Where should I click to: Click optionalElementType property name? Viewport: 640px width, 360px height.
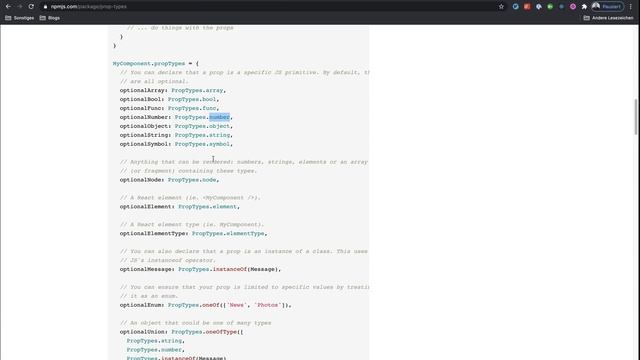click(153, 233)
